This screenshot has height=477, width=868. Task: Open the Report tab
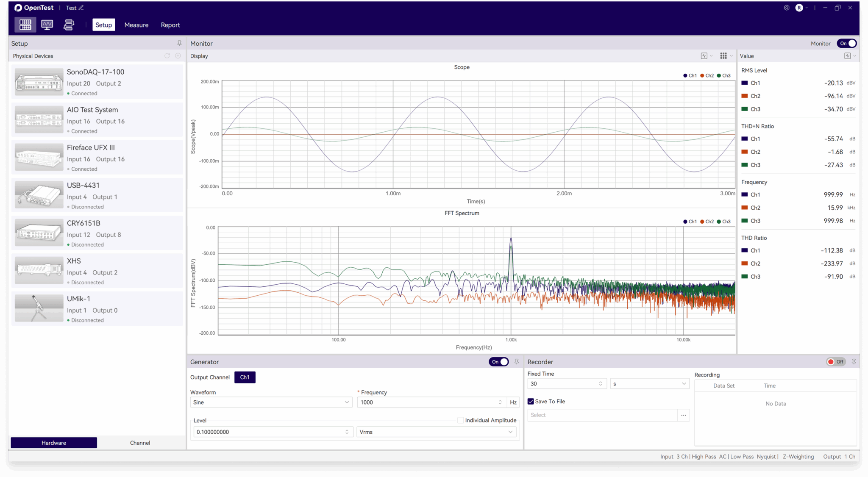tap(170, 25)
